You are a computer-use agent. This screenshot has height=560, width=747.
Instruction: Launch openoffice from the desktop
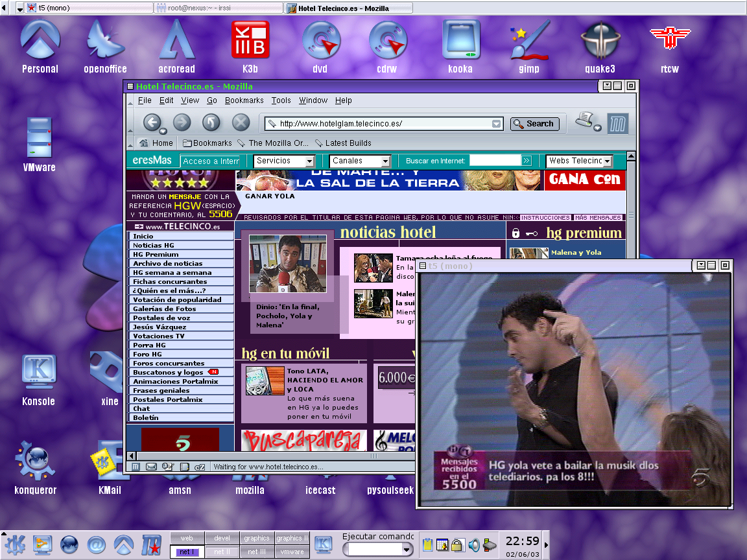click(x=105, y=47)
